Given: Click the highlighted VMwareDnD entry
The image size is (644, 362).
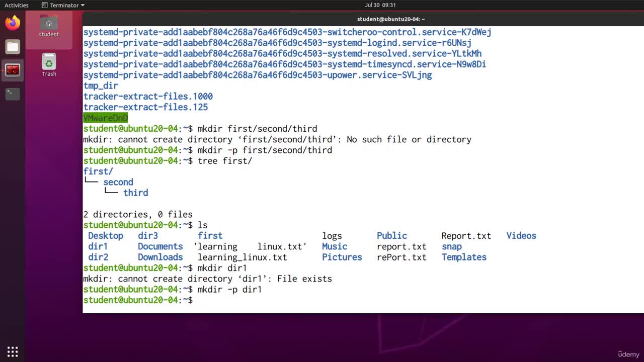Looking at the screenshot, I should pyautogui.click(x=106, y=118).
